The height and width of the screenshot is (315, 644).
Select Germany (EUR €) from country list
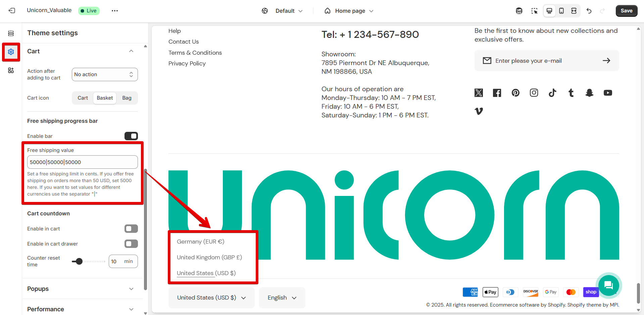(x=200, y=242)
